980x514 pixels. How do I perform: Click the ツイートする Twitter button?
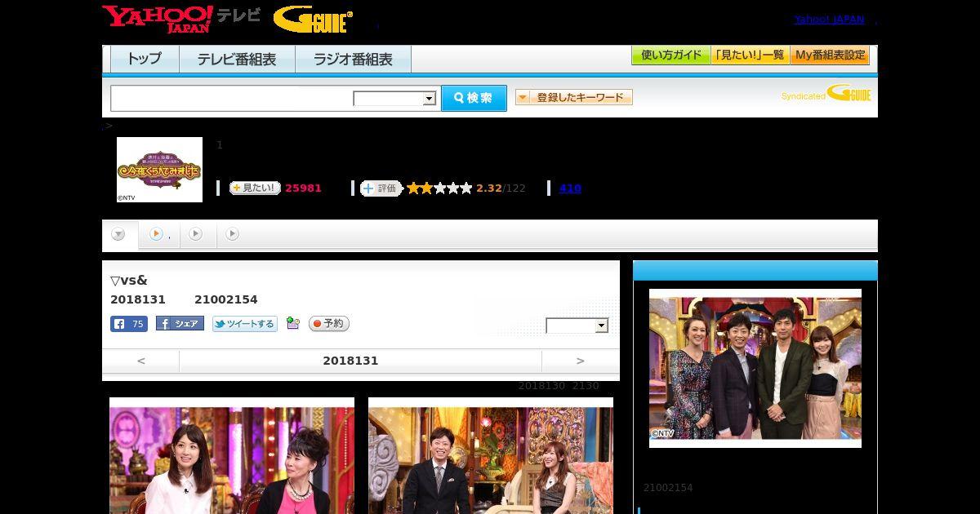pyautogui.click(x=245, y=324)
